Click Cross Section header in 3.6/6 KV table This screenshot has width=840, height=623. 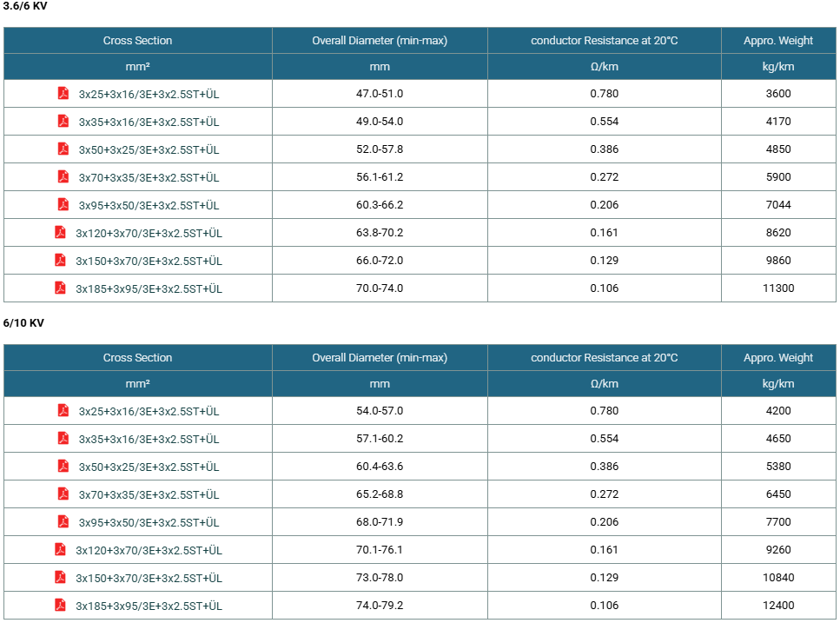137,41
